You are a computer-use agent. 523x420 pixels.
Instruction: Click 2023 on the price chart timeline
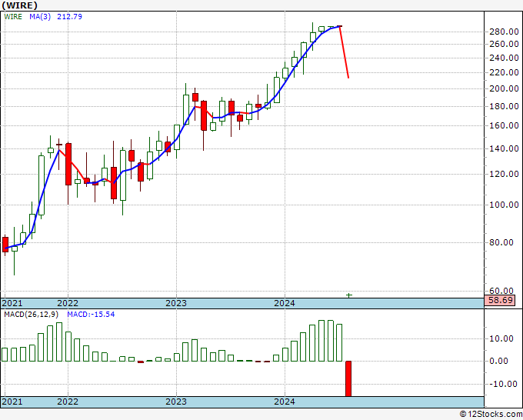(x=176, y=303)
